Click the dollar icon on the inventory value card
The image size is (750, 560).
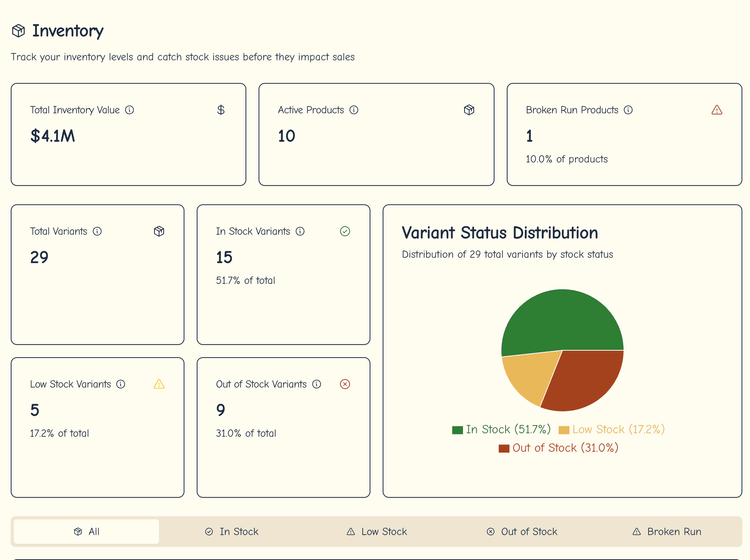221,110
